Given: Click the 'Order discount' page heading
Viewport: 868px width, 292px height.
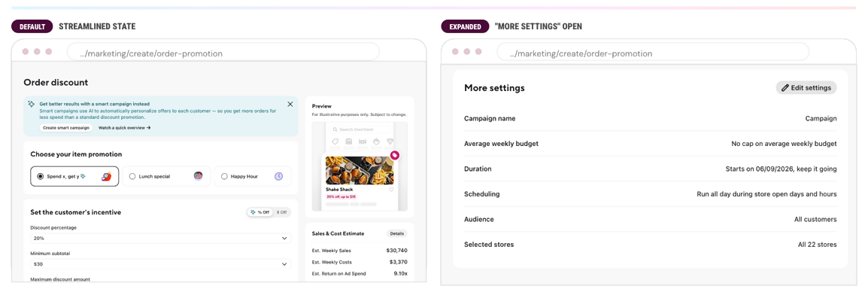Looking at the screenshot, I should 56,83.
